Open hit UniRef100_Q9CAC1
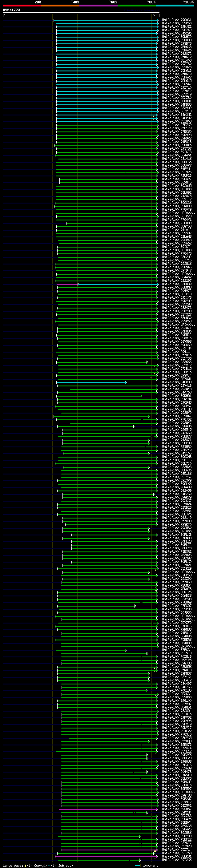197x868 pixels. click(x=176, y=20)
